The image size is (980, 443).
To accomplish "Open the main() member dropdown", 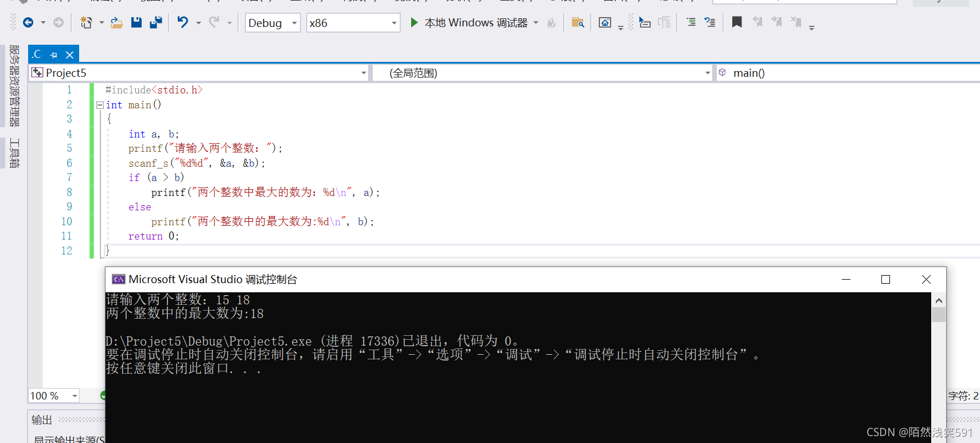I will (848, 73).
